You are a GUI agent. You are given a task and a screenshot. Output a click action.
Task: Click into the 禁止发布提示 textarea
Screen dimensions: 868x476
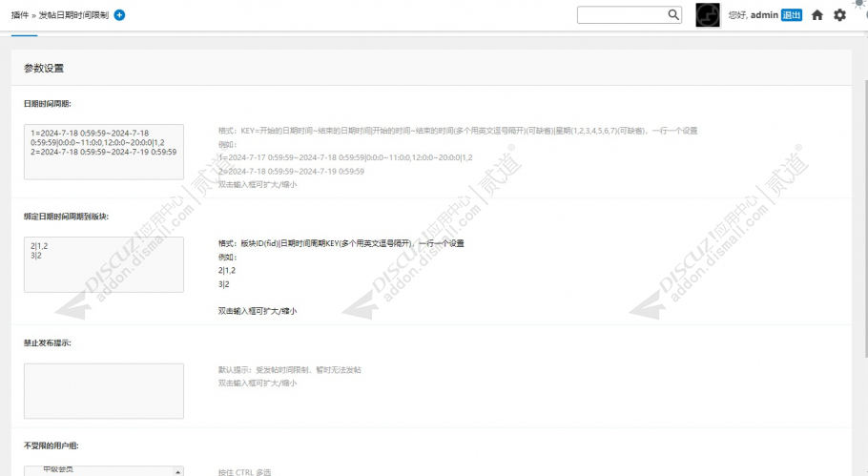(104, 391)
